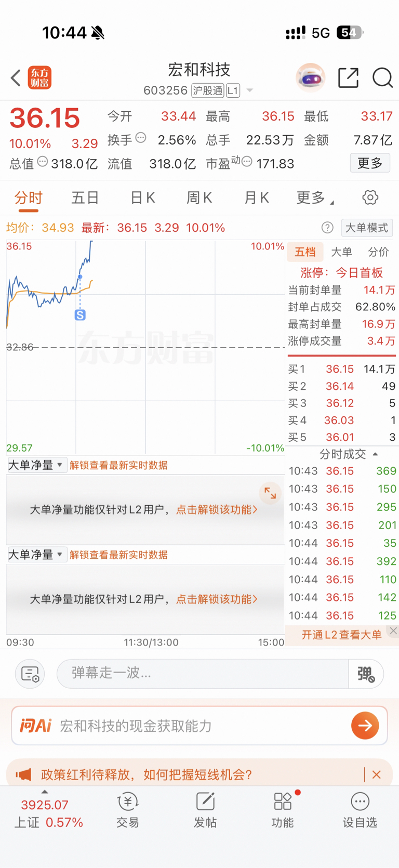
Task: Tap the help question mark icon
Action: tap(327, 228)
